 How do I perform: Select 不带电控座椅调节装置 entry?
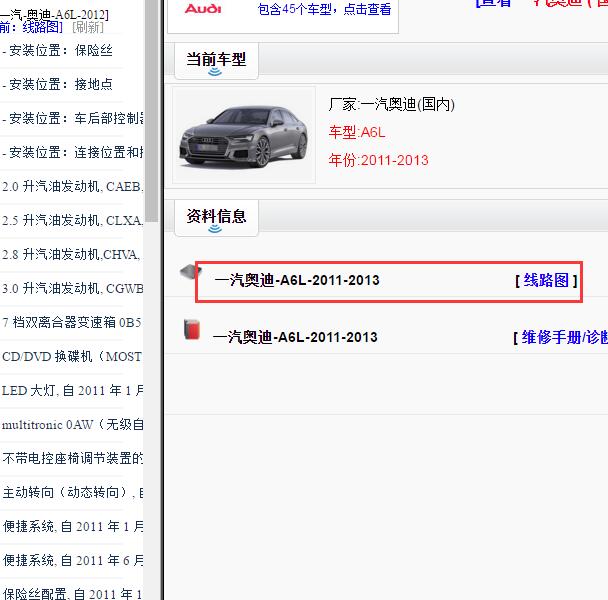tap(73, 458)
